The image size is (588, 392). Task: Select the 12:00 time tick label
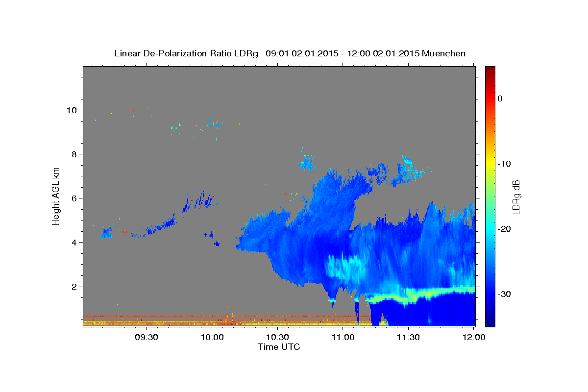(473, 337)
